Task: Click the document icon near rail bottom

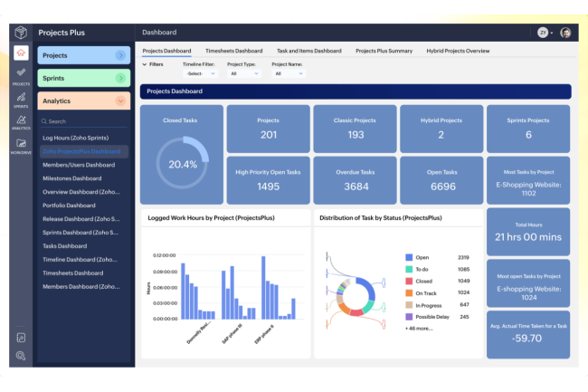Action: tap(21, 338)
